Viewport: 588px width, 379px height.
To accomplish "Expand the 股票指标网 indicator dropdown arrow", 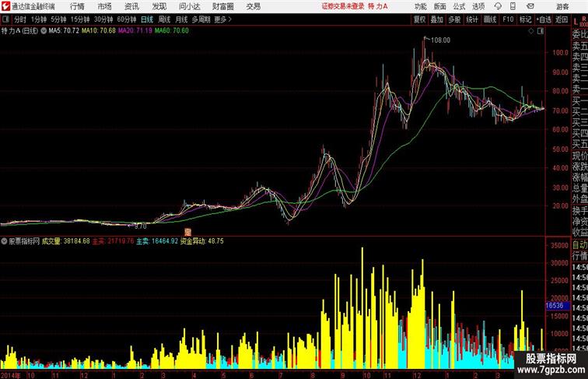I will (x=4, y=241).
